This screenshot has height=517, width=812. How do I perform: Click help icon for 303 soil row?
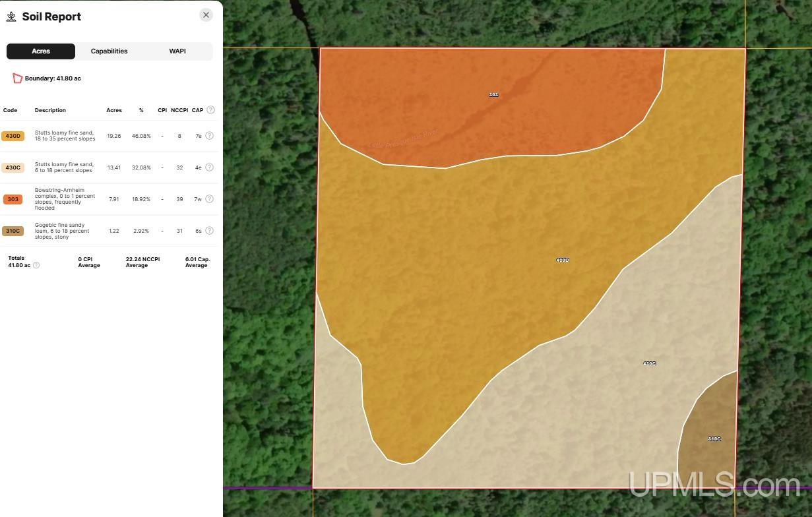(209, 199)
